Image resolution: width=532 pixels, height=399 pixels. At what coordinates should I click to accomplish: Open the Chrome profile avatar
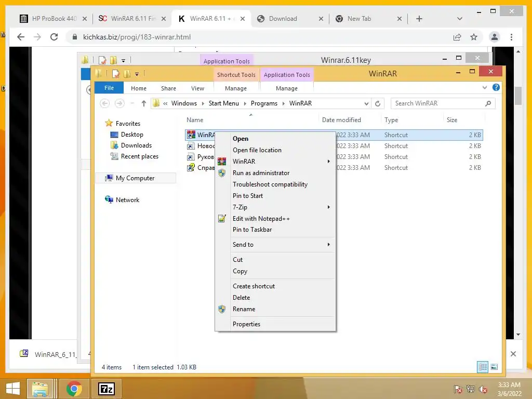[x=495, y=37]
